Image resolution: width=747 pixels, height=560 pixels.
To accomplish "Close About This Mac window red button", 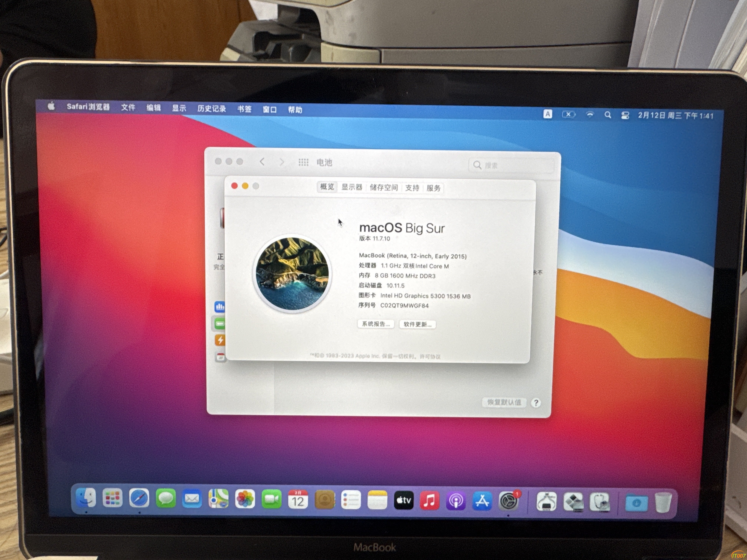I will (x=234, y=185).
